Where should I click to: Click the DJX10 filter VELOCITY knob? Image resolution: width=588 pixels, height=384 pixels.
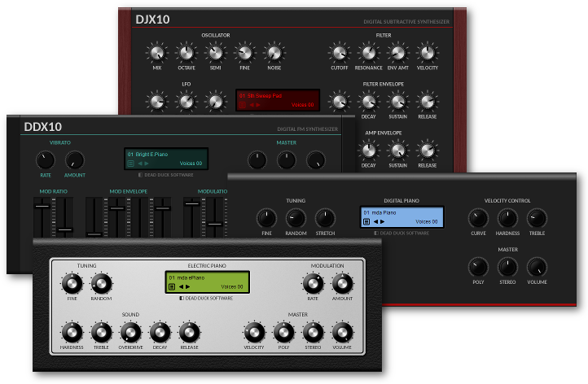click(x=427, y=53)
